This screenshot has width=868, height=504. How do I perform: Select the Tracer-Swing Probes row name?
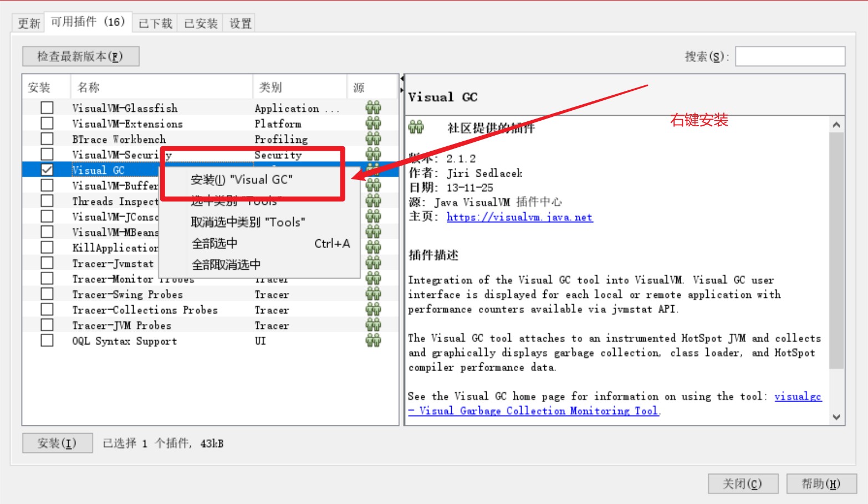pyautogui.click(x=127, y=294)
